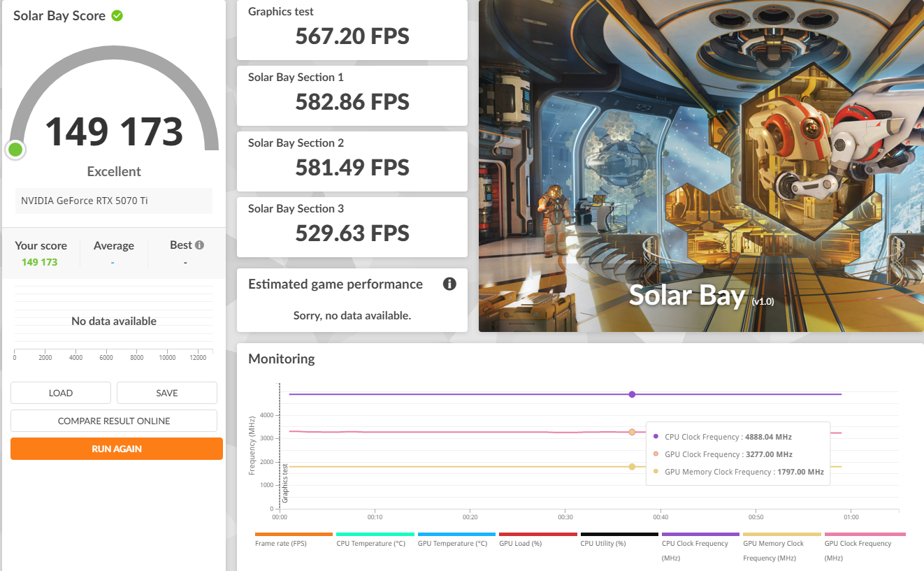Click the Excellent rating label
924x571 pixels.
114,171
